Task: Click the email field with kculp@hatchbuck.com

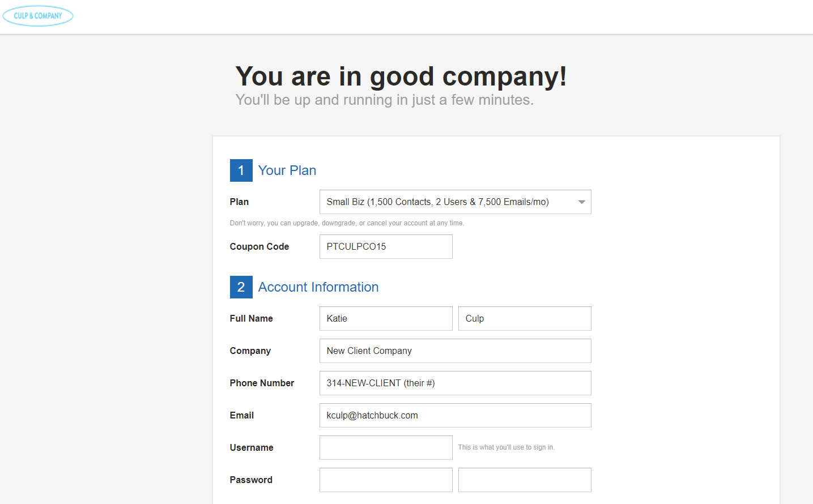Action: (x=455, y=416)
